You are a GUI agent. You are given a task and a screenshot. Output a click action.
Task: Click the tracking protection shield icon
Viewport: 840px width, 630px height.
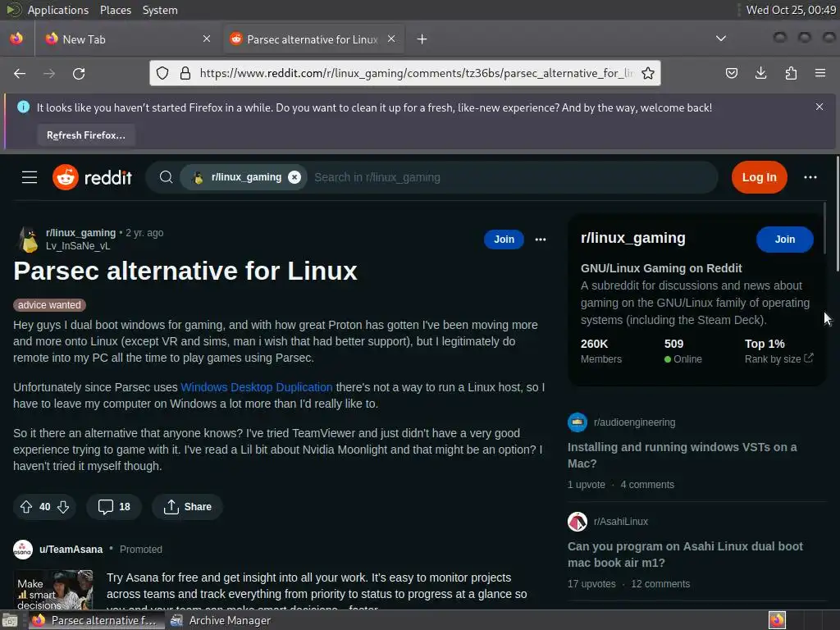click(162, 73)
